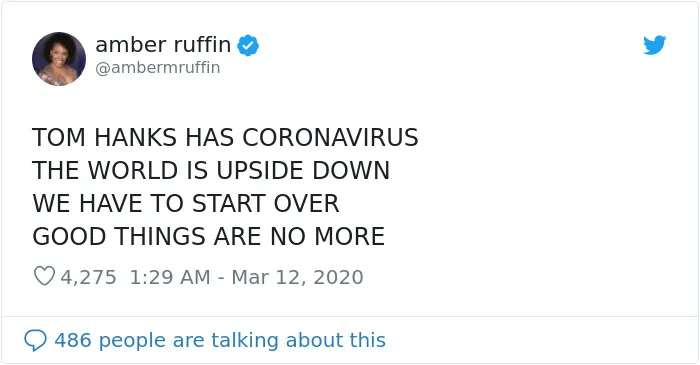Select 'GOOD THINGS ARE NO MORE' line

[x=208, y=236]
